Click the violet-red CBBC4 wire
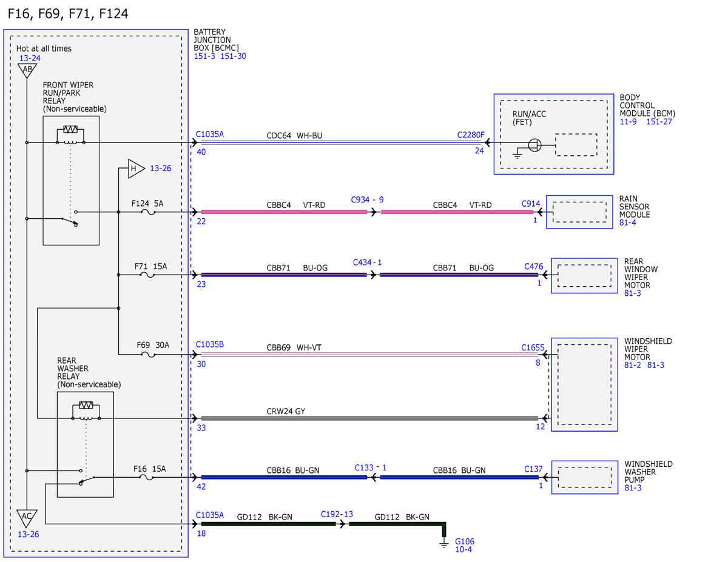The image size is (728, 562). tap(284, 212)
